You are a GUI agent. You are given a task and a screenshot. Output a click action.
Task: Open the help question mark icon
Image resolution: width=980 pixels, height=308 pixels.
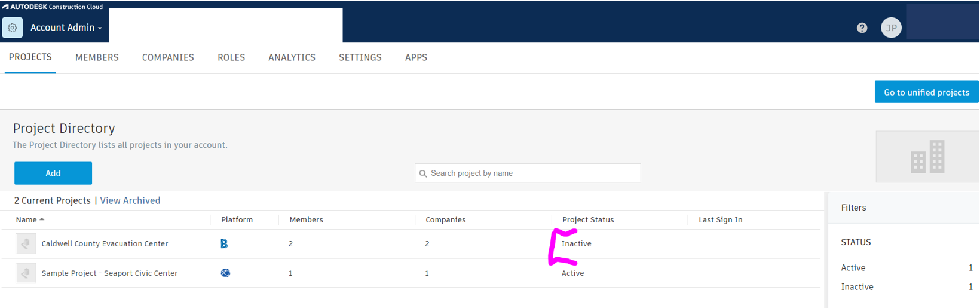tap(862, 28)
